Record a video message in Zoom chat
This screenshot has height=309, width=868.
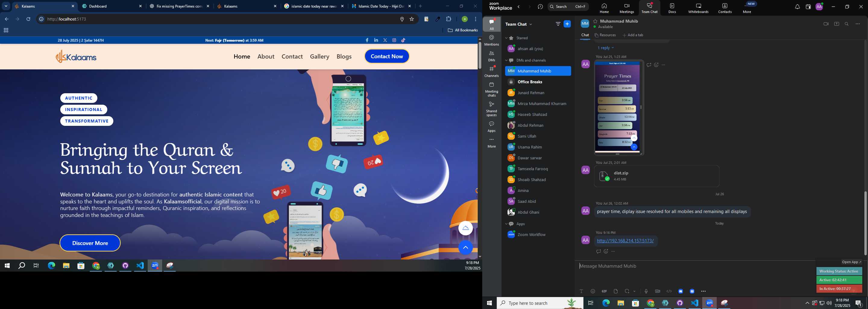point(657,291)
